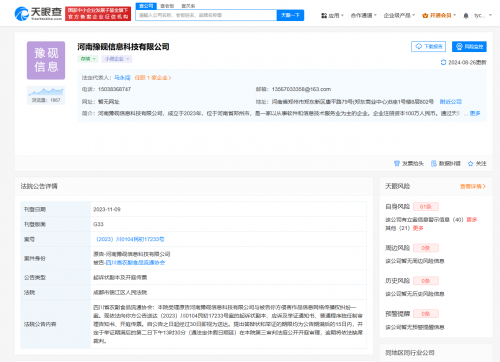Image resolution: width=500 pixels, height=362 pixels.
Task: Expand the 小微企业 tag
Action: pos(117,59)
